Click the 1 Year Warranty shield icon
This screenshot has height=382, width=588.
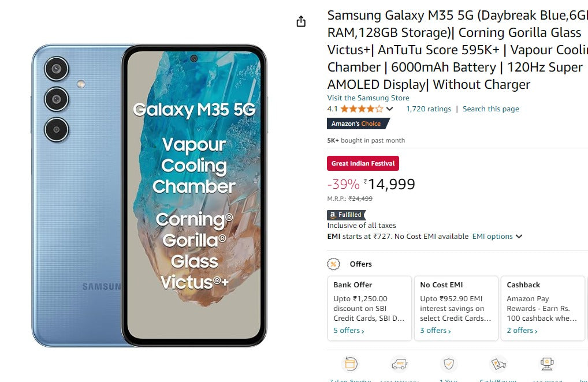448,364
